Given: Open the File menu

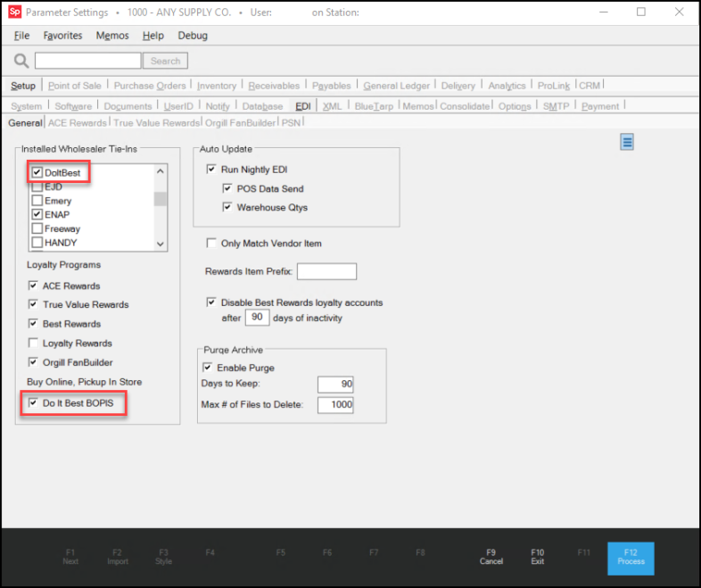Looking at the screenshot, I should coord(21,36).
